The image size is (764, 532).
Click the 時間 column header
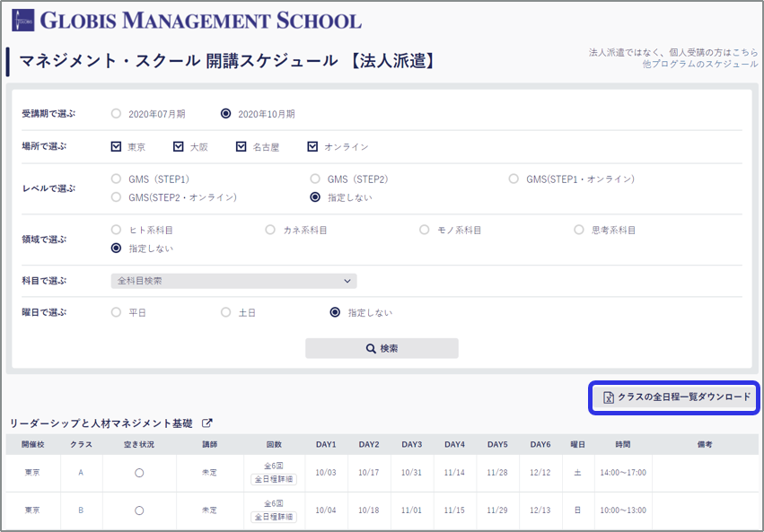click(623, 444)
